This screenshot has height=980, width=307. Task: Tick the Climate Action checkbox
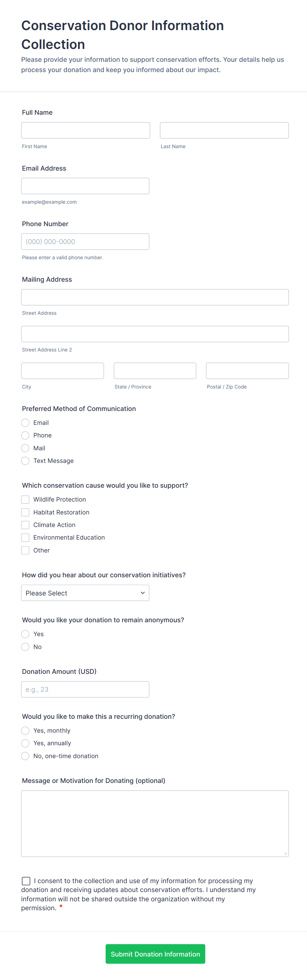[25, 525]
